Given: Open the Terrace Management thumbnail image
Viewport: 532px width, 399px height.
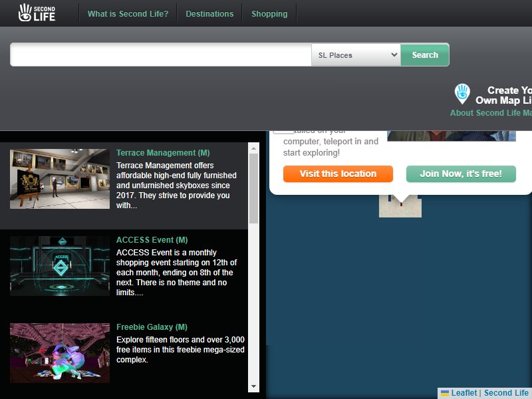Looking at the screenshot, I should [x=60, y=179].
